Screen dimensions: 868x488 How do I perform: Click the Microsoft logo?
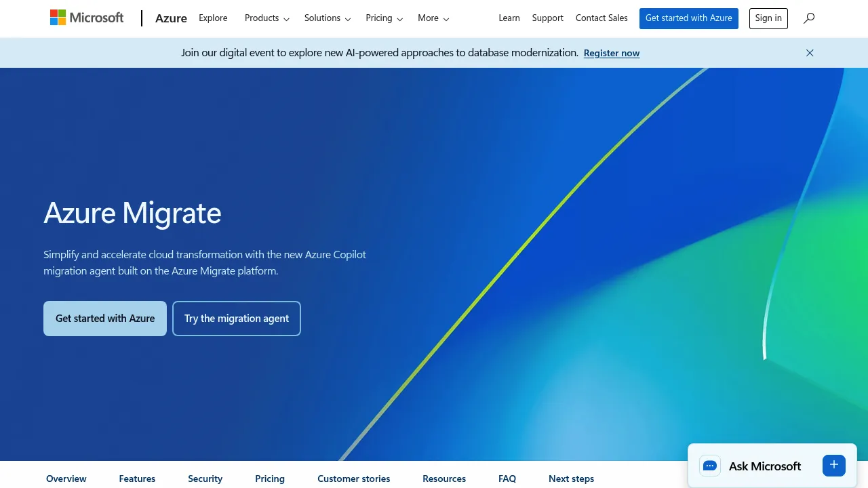(x=87, y=18)
